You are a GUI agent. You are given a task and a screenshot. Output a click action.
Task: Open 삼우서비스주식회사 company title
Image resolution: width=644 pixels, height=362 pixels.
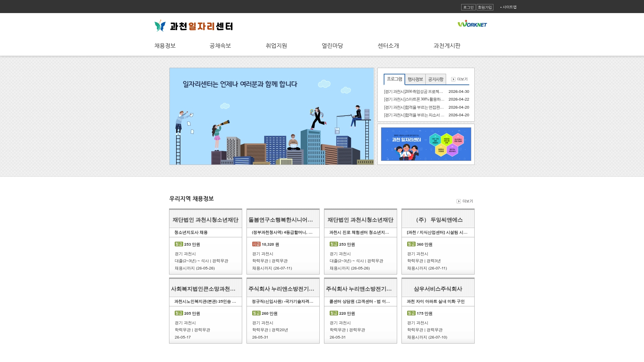(x=438, y=289)
